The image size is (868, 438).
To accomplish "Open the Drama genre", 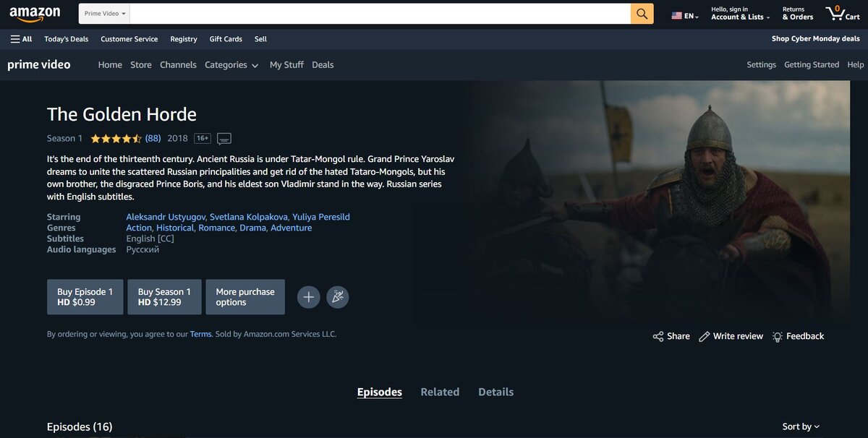I will pos(253,228).
